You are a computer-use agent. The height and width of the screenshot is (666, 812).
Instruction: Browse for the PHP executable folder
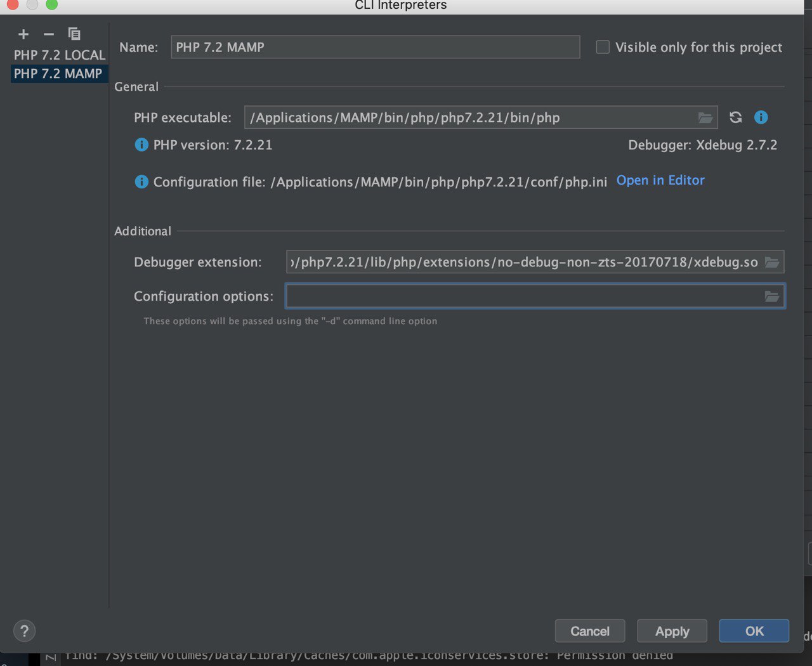705,118
